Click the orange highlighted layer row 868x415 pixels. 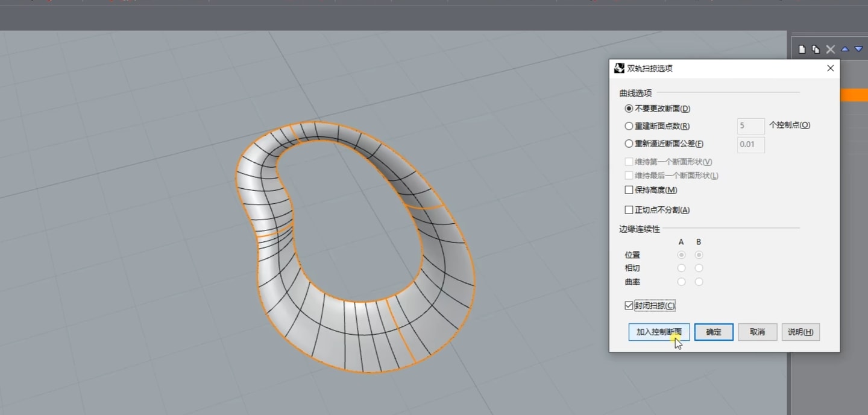(x=854, y=95)
